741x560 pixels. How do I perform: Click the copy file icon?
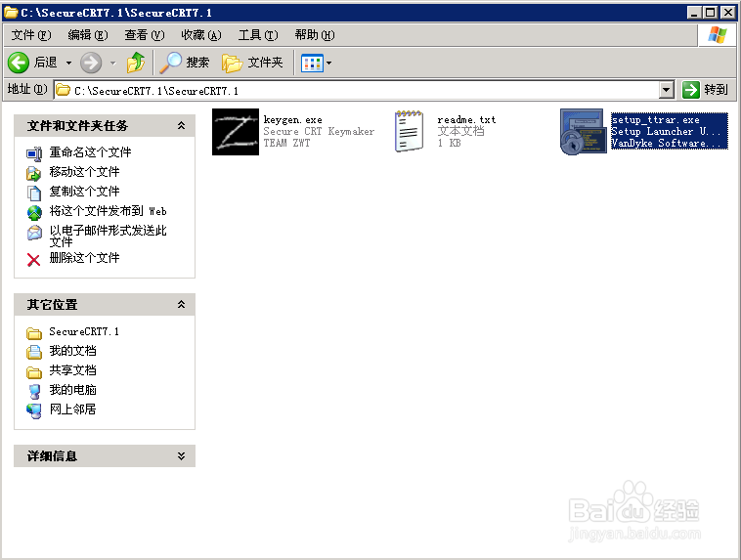point(34,193)
